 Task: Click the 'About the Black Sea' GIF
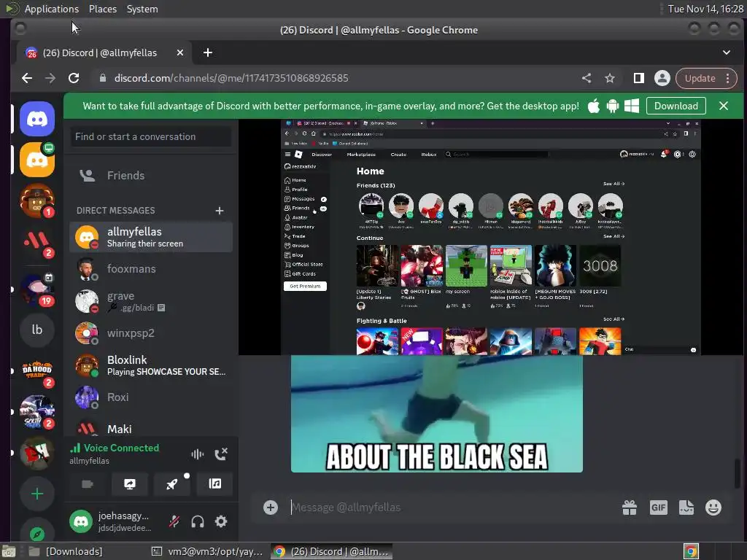[x=437, y=414]
